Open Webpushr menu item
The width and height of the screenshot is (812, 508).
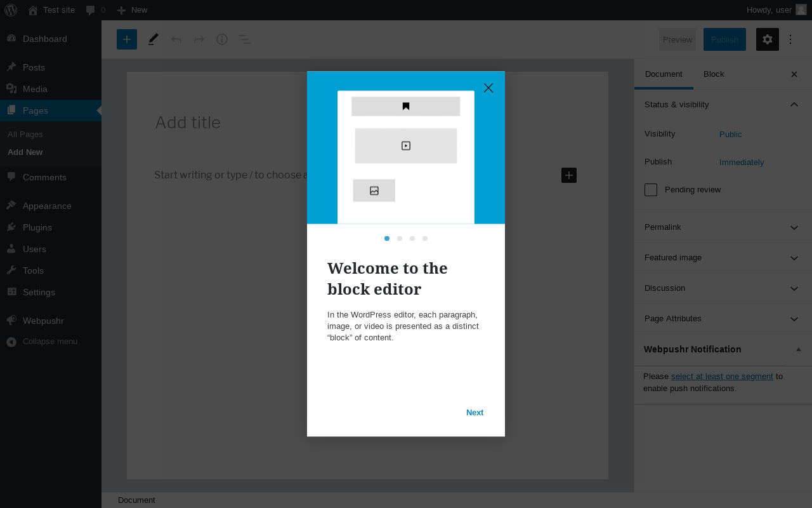pos(51,321)
